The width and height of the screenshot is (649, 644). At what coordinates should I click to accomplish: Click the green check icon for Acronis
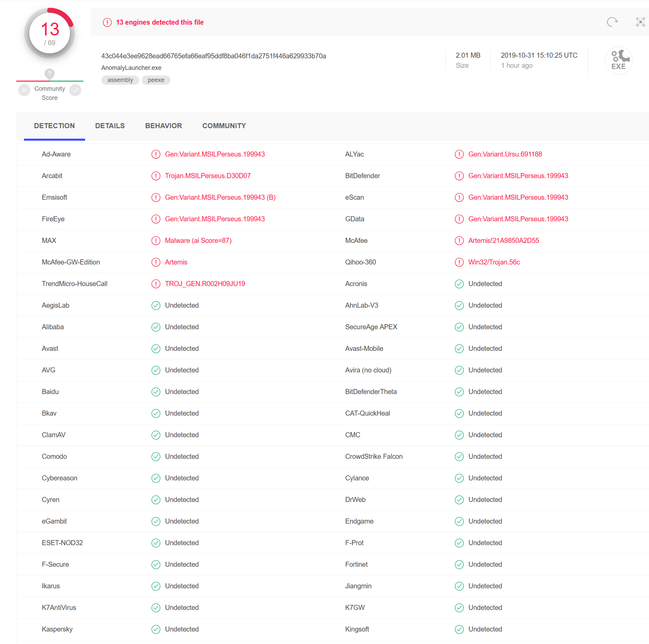click(459, 284)
